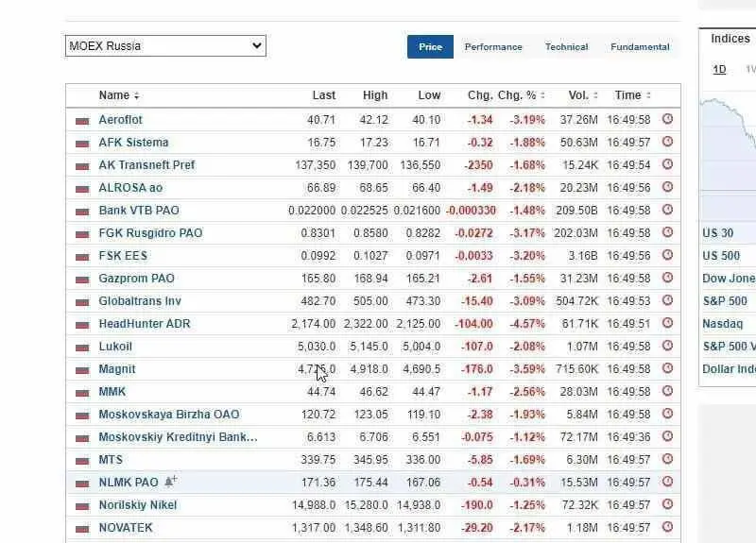Open the Bank VTB PAO stock link
756x543 pixels.
(x=139, y=210)
